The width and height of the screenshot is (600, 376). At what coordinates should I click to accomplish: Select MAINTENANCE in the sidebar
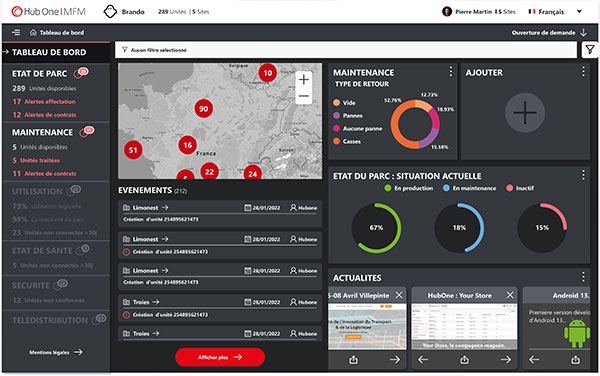pos(42,132)
